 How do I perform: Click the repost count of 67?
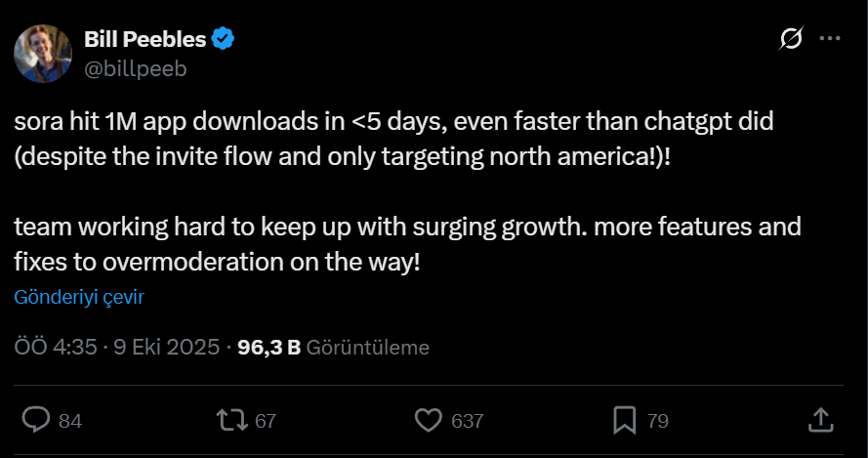(266, 421)
